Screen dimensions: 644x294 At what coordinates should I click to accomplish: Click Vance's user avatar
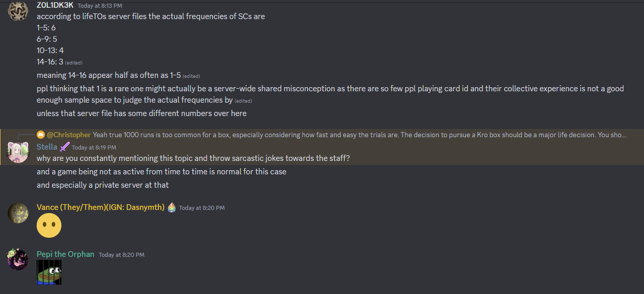coord(18,213)
